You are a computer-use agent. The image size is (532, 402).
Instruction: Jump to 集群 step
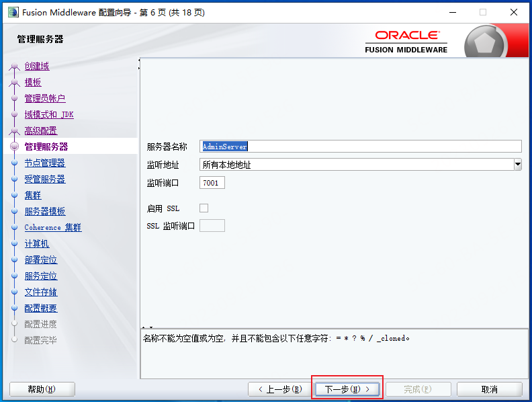coord(33,195)
